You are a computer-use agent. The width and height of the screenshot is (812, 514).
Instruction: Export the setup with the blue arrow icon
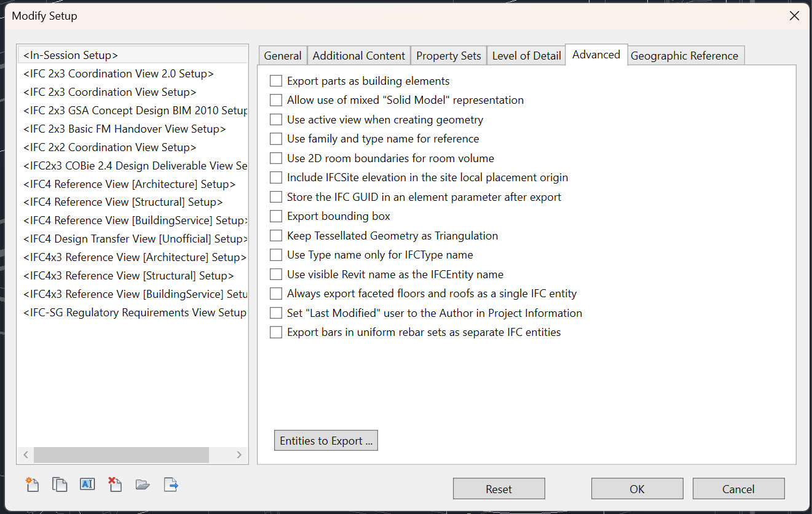tap(171, 485)
